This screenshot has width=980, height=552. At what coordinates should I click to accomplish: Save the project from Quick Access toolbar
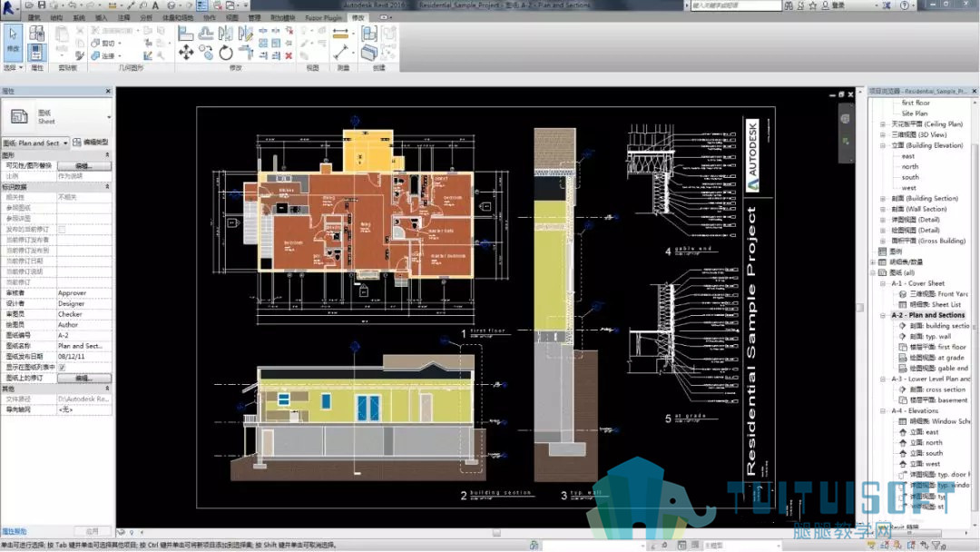coord(42,5)
